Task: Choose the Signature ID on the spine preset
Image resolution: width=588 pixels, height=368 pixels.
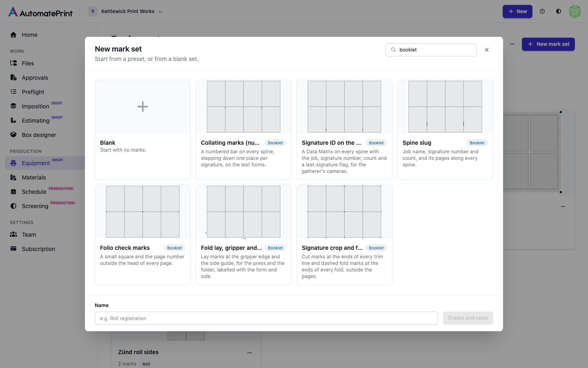Action: point(344,130)
